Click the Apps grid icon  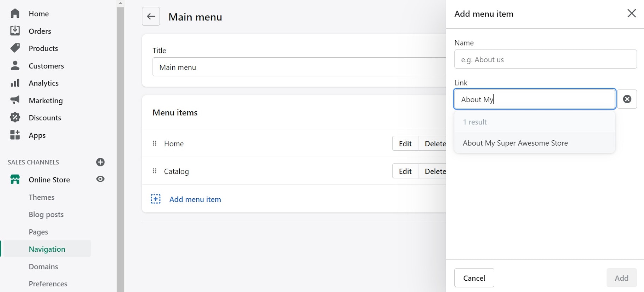point(15,135)
